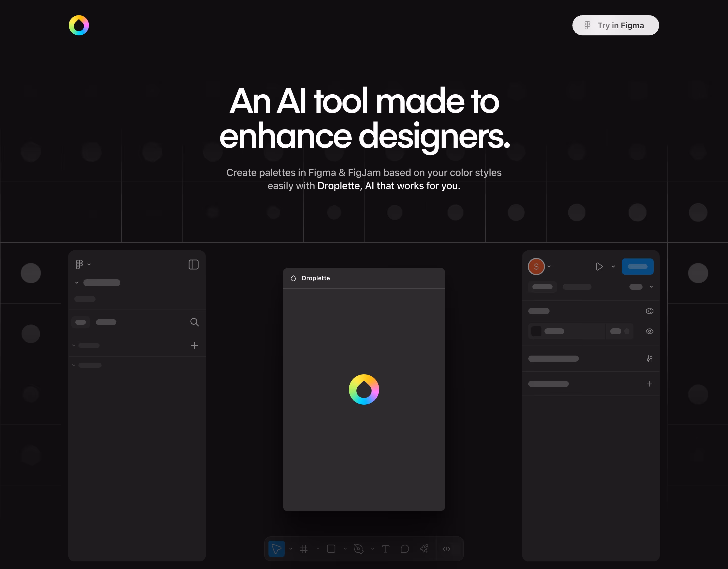Select the Frame tool
This screenshot has width=728, height=569.
pyautogui.click(x=304, y=549)
